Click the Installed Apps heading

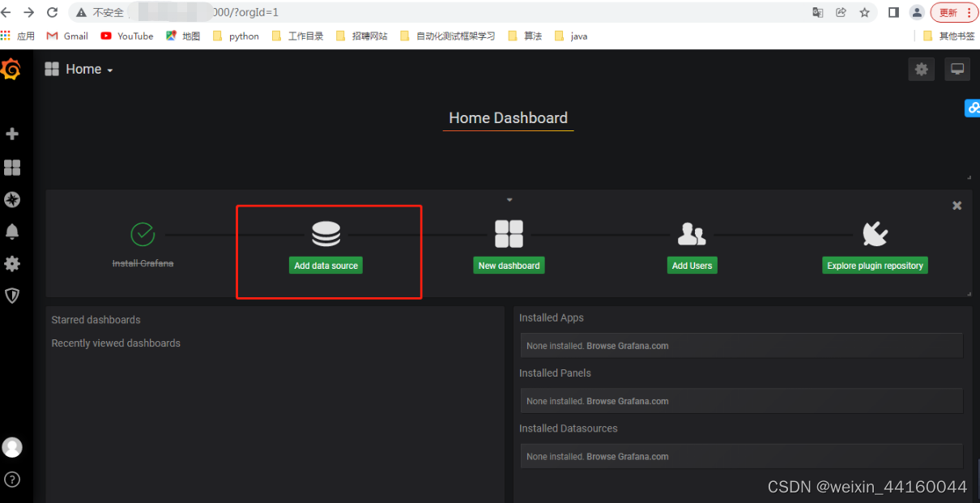[552, 318]
